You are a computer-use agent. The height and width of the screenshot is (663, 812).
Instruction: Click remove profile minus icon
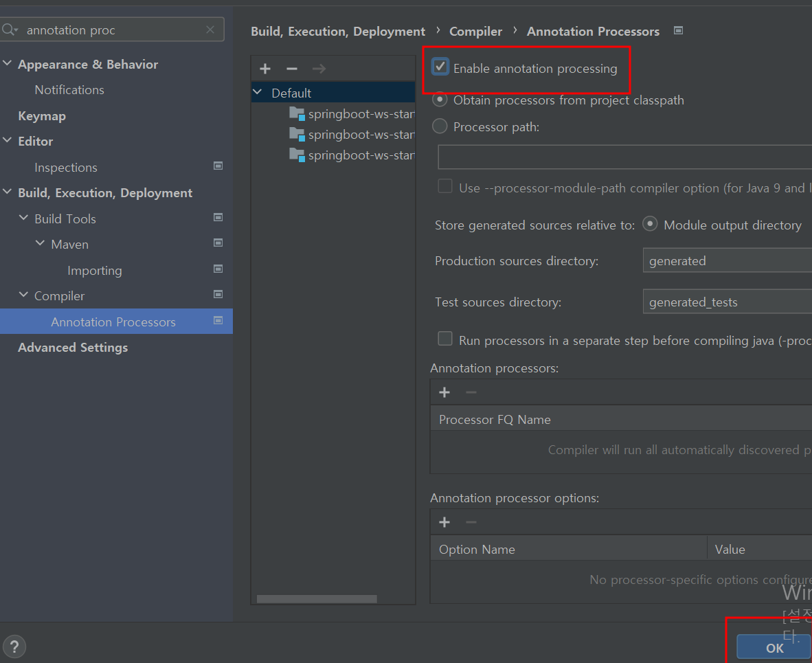click(x=292, y=69)
